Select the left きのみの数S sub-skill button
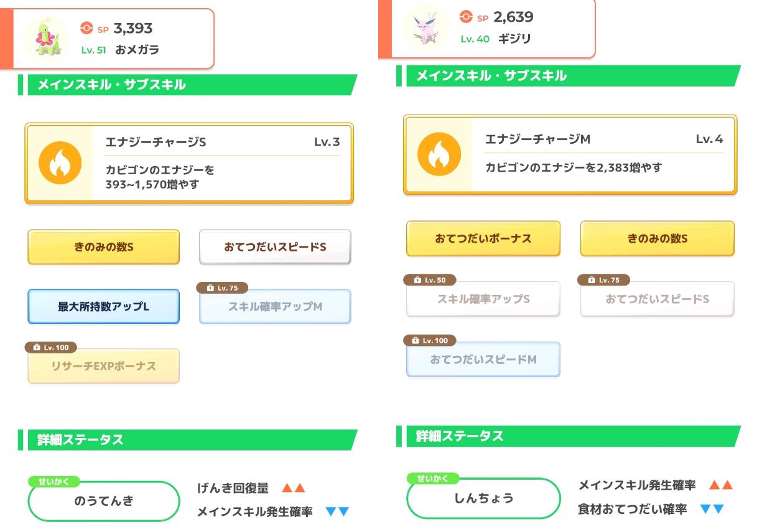This screenshot has width=762, height=532. 103,247
